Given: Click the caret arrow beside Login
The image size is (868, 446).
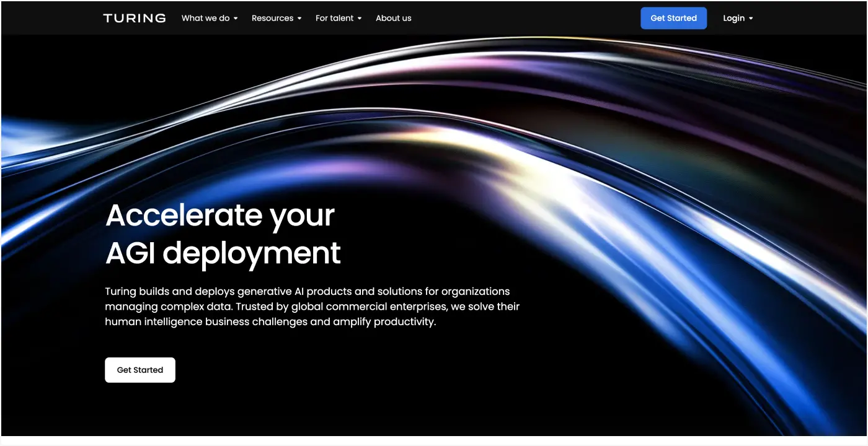Looking at the screenshot, I should [x=751, y=19].
